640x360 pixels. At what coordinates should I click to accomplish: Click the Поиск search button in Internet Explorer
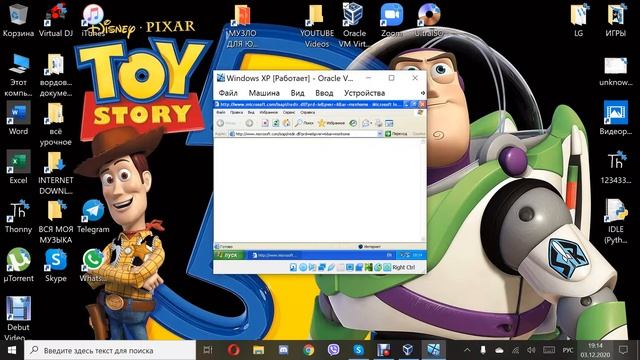click(x=304, y=123)
